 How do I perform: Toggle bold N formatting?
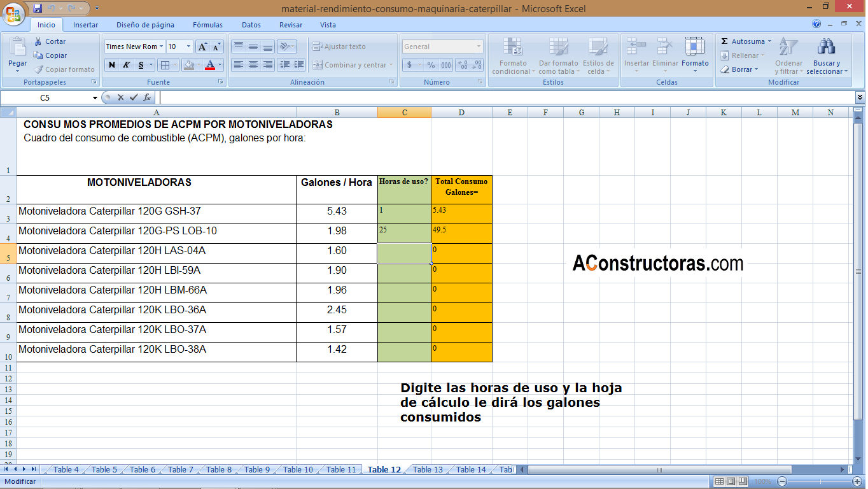click(112, 65)
